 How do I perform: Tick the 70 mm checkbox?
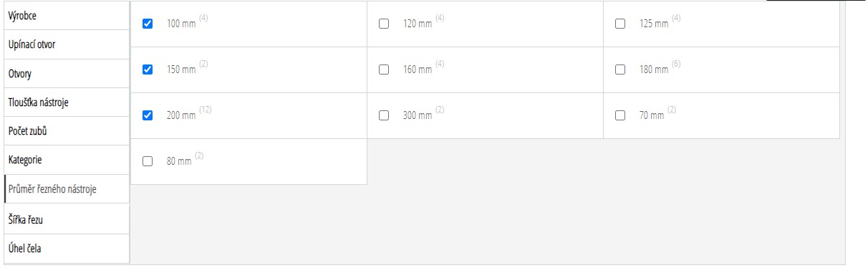[620, 115]
